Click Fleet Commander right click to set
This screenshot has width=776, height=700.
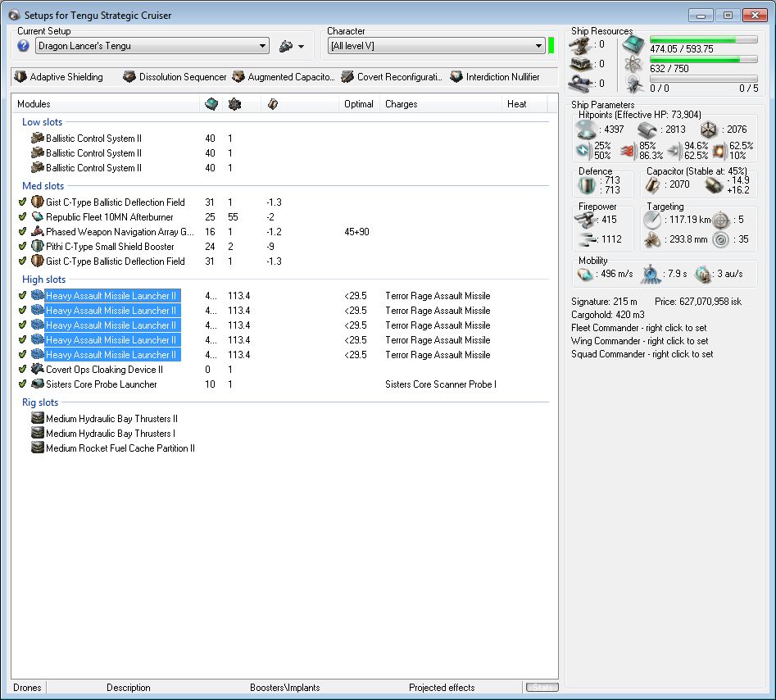pos(638,328)
